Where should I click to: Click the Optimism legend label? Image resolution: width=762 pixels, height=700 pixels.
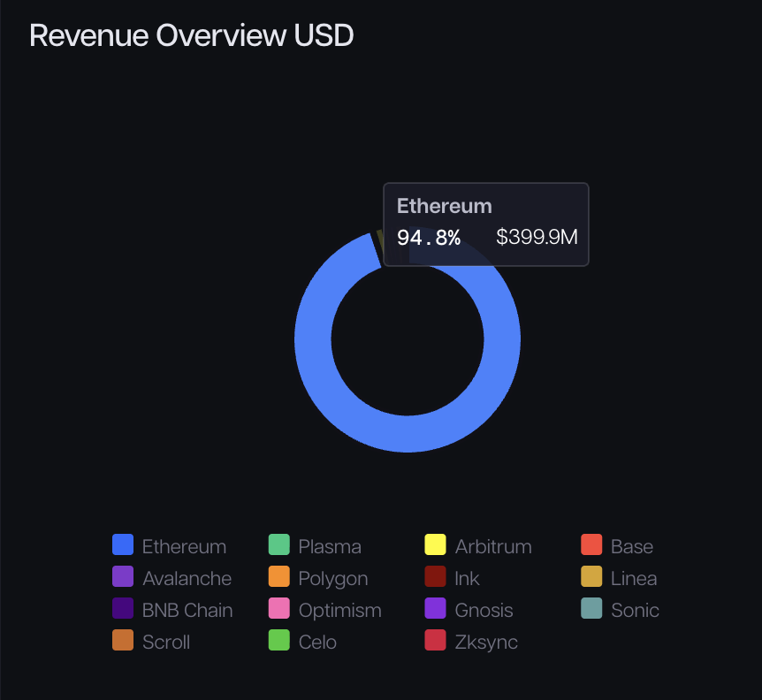(x=340, y=611)
